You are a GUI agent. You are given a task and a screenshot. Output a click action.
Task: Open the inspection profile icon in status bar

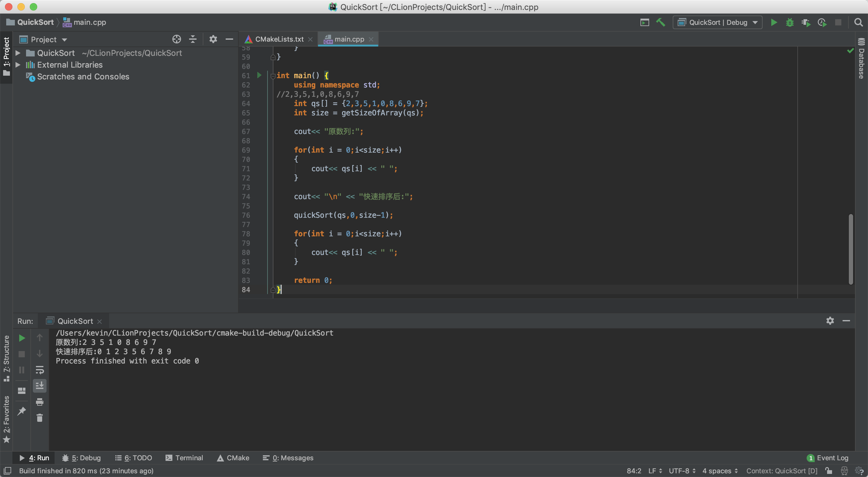[x=844, y=470]
